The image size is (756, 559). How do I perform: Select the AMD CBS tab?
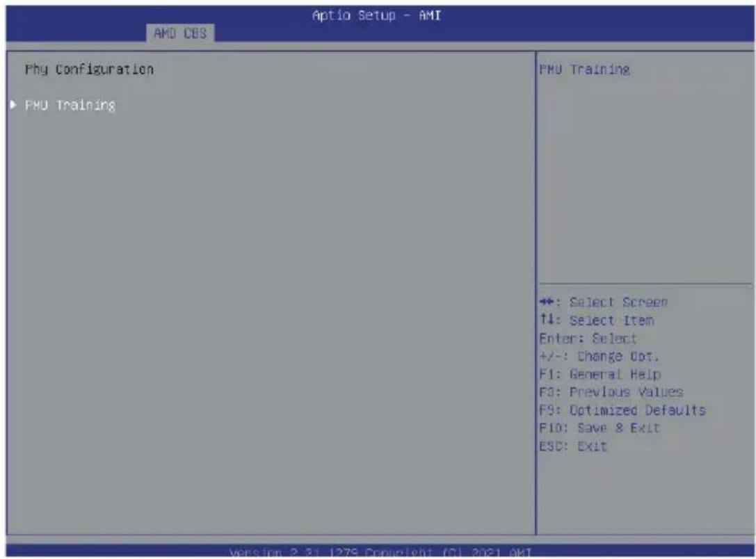click(x=180, y=33)
